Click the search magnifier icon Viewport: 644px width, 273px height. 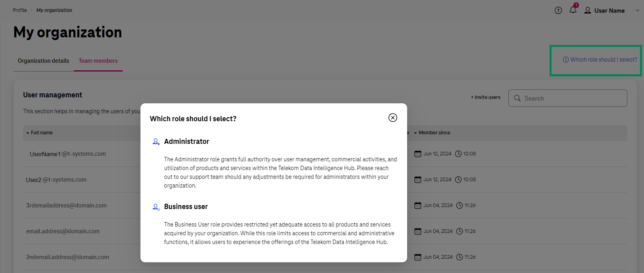tap(517, 98)
